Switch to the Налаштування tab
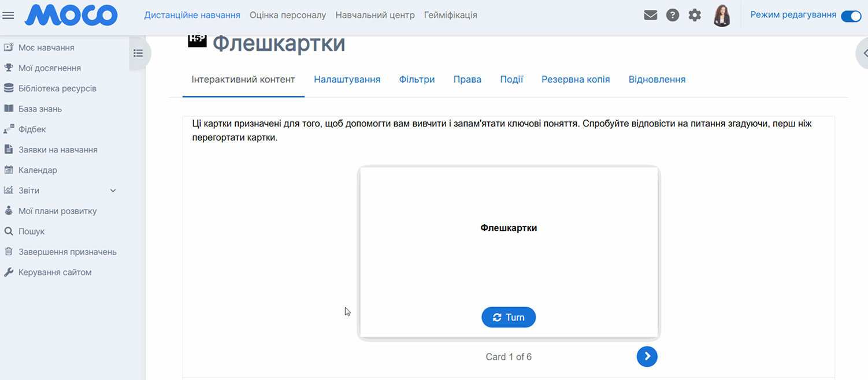 pyautogui.click(x=347, y=79)
